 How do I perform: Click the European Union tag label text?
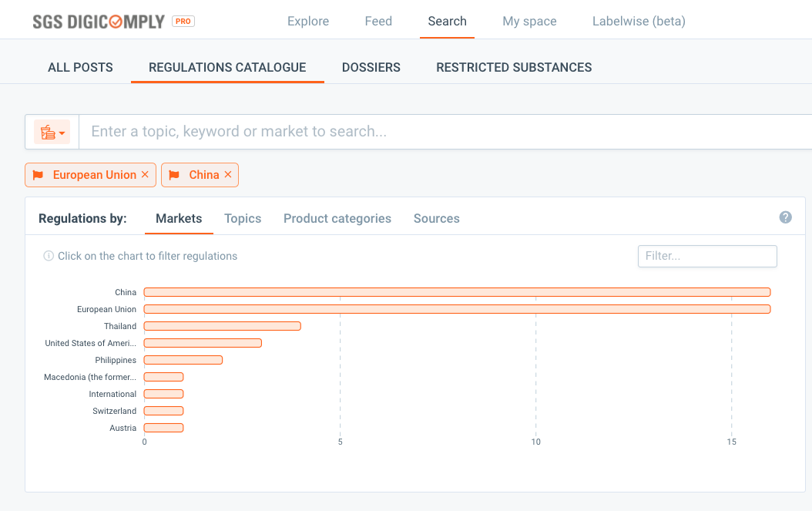pyautogui.click(x=95, y=175)
